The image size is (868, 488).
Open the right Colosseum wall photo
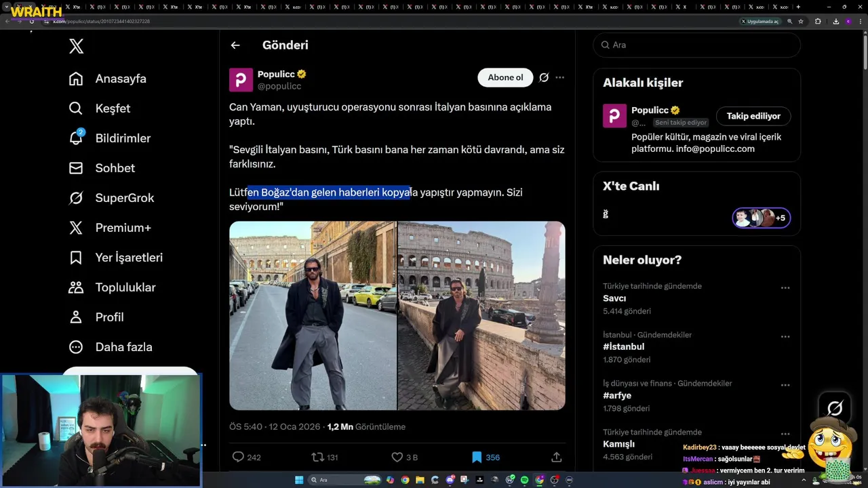tap(481, 316)
